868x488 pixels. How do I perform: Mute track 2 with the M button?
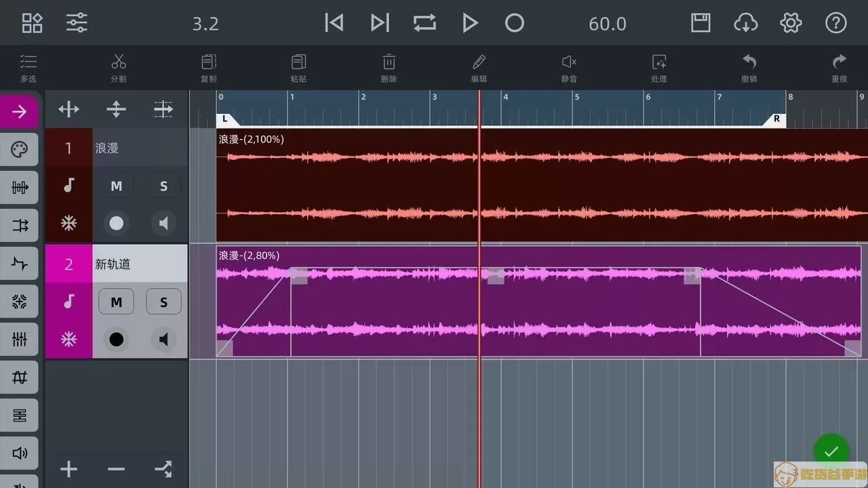click(116, 302)
